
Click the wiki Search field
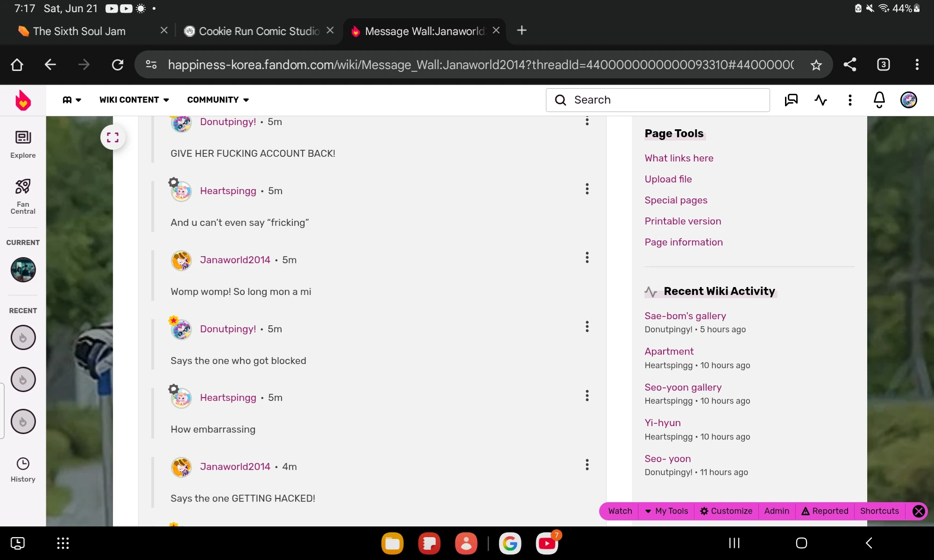tap(658, 100)
